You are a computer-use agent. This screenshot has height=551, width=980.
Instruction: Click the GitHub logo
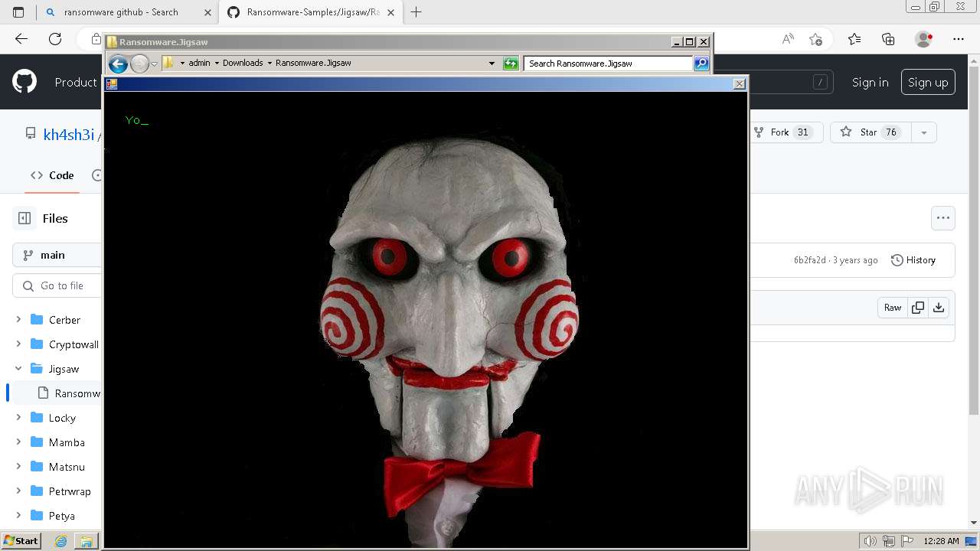[x=24, y=82]
